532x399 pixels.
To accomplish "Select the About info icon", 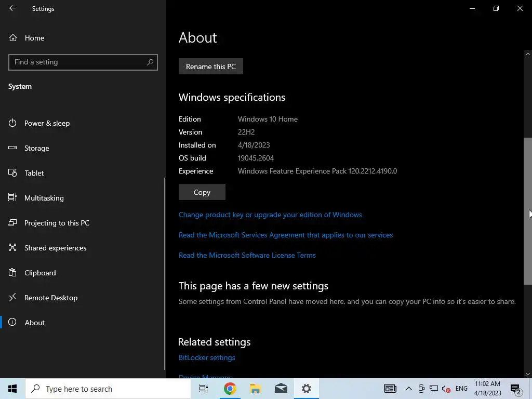I will pos(12,322).
